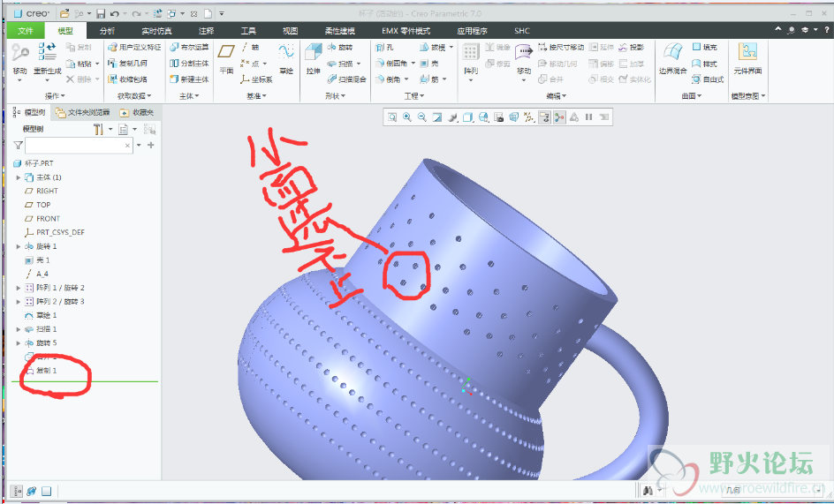Select the 填充 (Fill) tool
Screen dimensions: 834x504
tap(704, 48)
